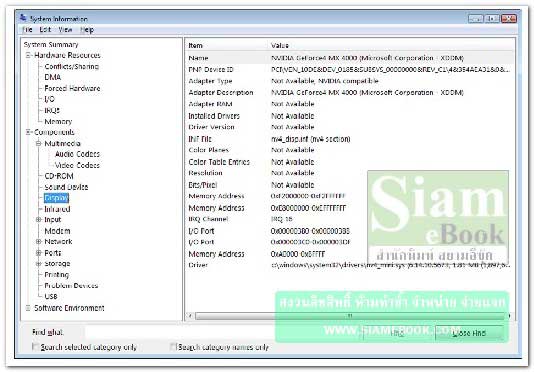Select the Adapter Type row
This screenshot has height=372, width=534.
click(350, 81)
